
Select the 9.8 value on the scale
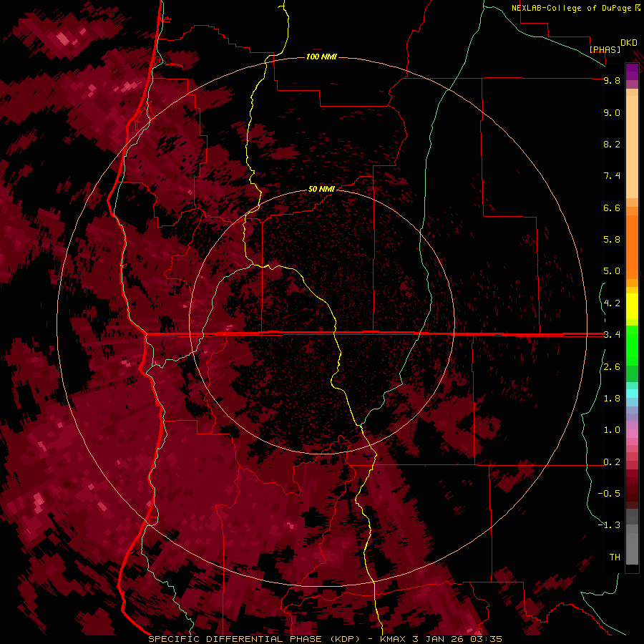pyautogui.click(x=612, y=80)
